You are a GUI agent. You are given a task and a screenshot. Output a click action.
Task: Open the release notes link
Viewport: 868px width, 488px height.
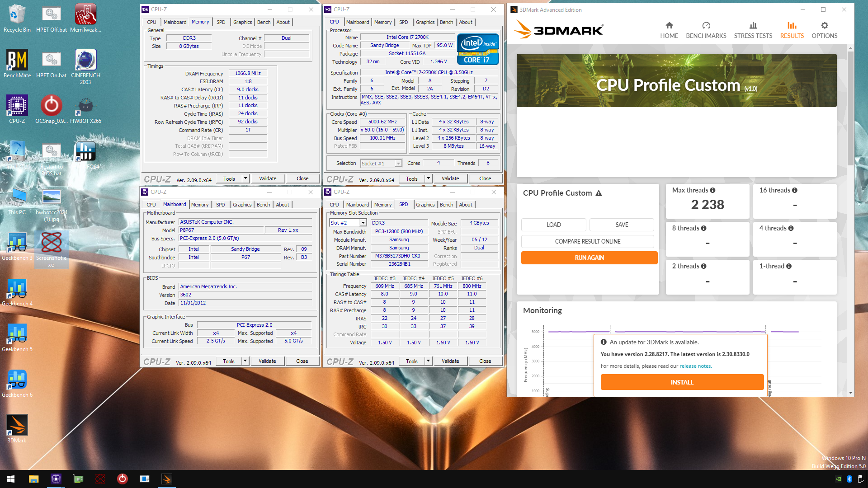click(x=695, y=366)
